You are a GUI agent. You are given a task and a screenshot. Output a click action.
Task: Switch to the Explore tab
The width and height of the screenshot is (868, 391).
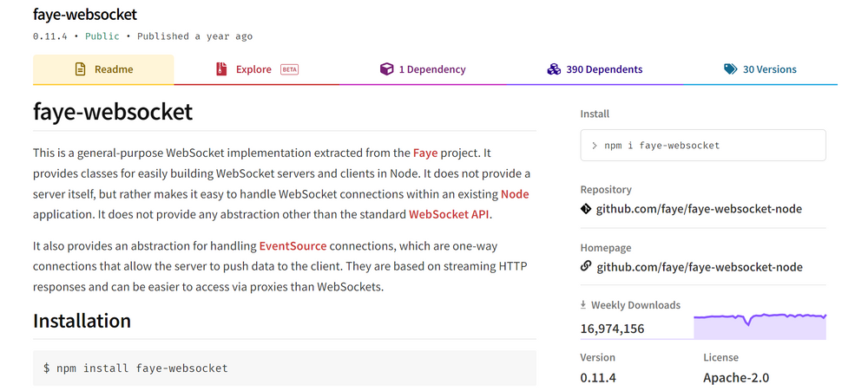pos(257,69)
